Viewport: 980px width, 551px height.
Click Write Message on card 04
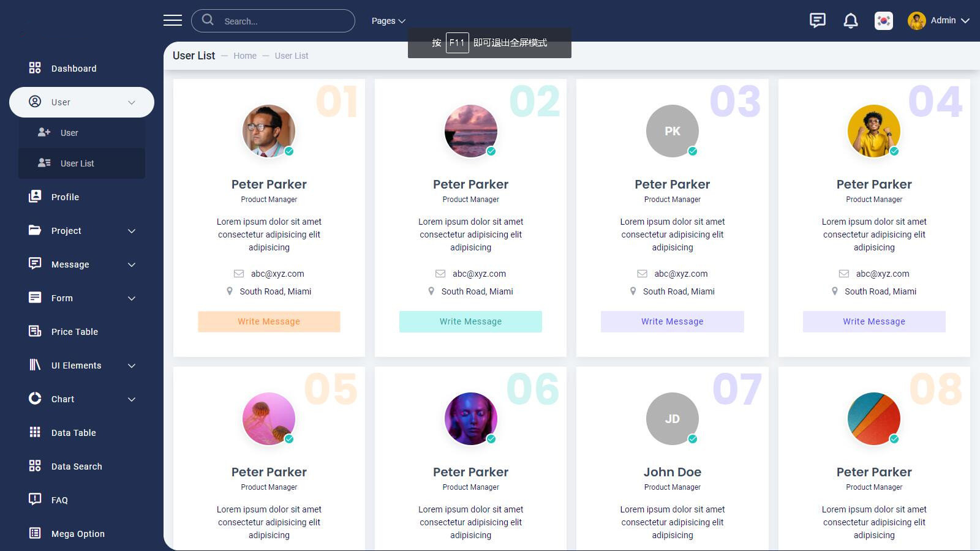point(874,321)
